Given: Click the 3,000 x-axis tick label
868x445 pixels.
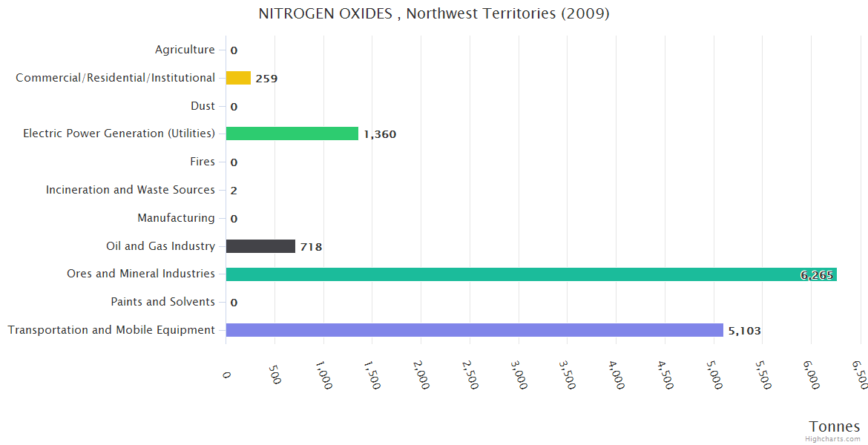Looking at the screenshot, I should [520, 375].
